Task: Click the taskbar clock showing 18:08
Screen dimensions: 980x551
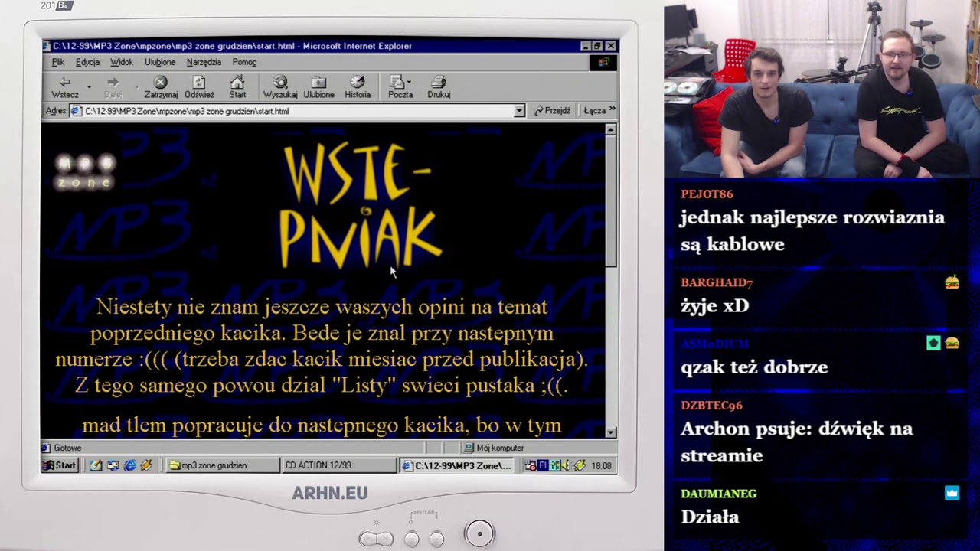Action: pos(601,465)
